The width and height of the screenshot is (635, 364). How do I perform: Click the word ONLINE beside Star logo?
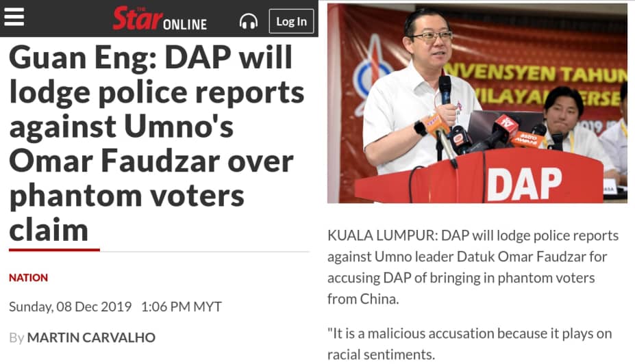[185, 25]
